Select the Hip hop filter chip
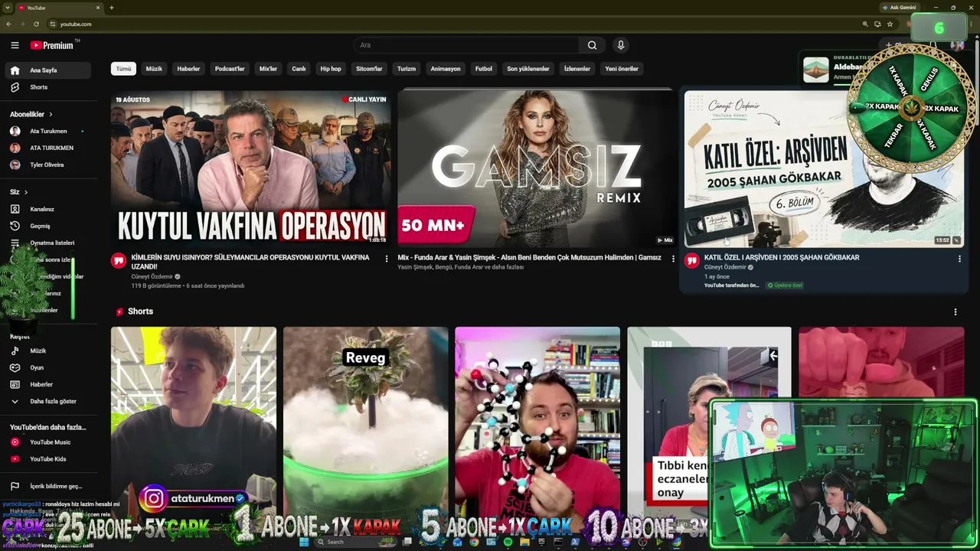The height and width of the screenshot is (551, 980). 331,69
